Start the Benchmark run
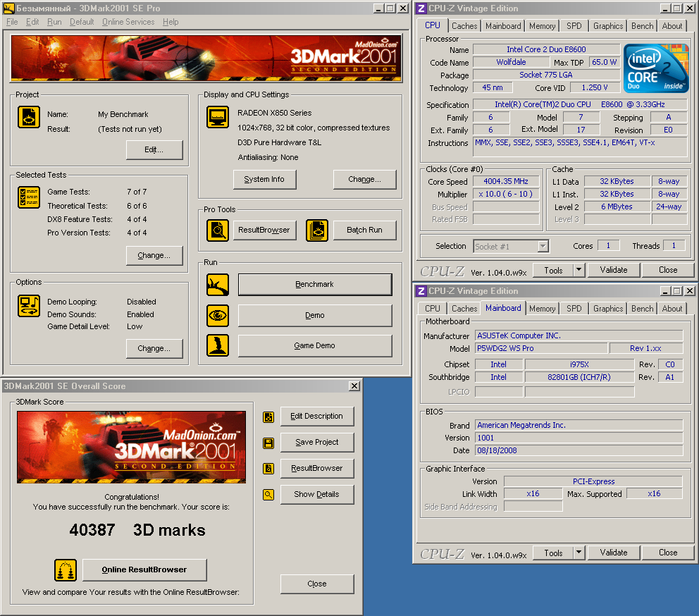Image resolution: width=699 pixels, height=616 pixels. pos(315,285)
